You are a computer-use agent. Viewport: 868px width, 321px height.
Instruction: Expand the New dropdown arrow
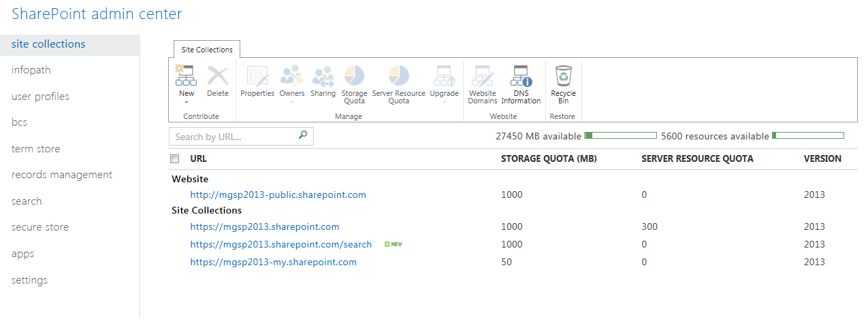187,103
